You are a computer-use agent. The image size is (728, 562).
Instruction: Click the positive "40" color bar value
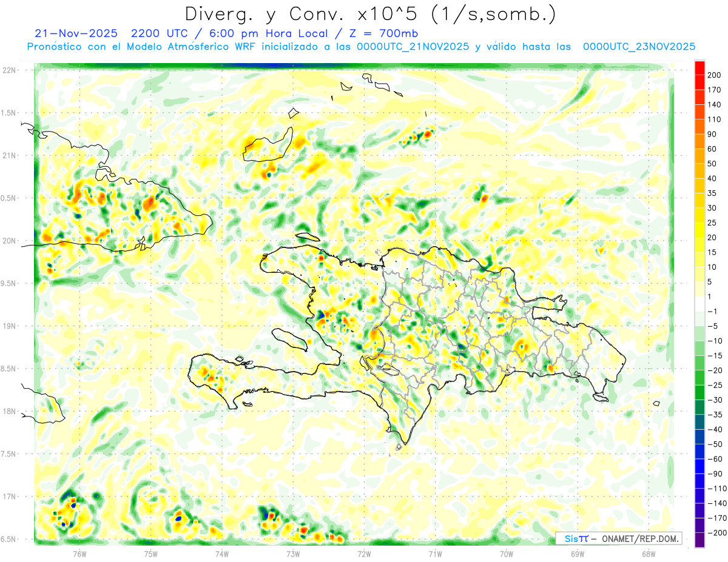point(713,179)
